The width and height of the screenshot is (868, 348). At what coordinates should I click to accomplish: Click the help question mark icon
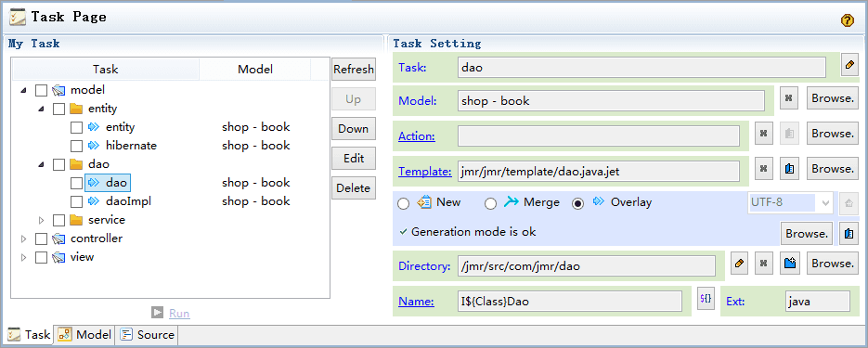[x=847, y=20]
